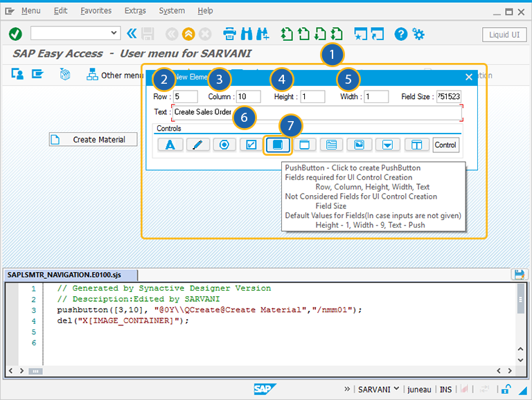The width and height of the screenshot is (532, 400).
Task: Click the script editor vertical scrollbar thumb
Action: click(520, 300)
